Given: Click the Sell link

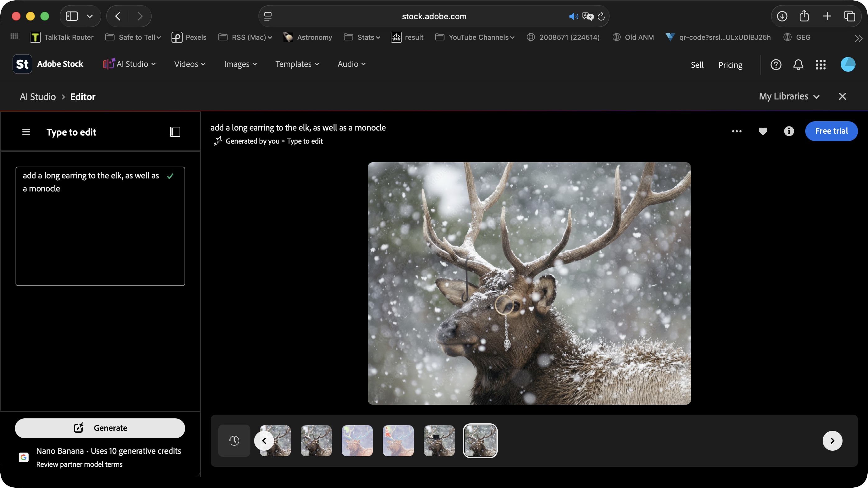Looking at the screenshot, I should [697, 65].
